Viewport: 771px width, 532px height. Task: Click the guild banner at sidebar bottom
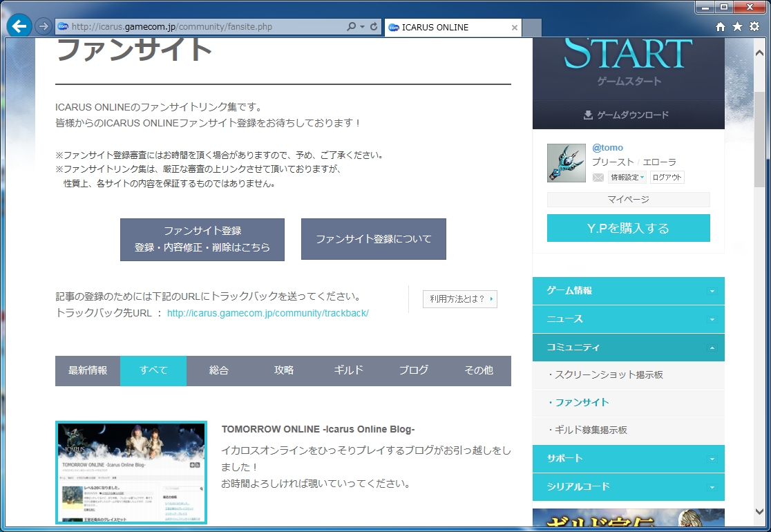coord(629,517)
